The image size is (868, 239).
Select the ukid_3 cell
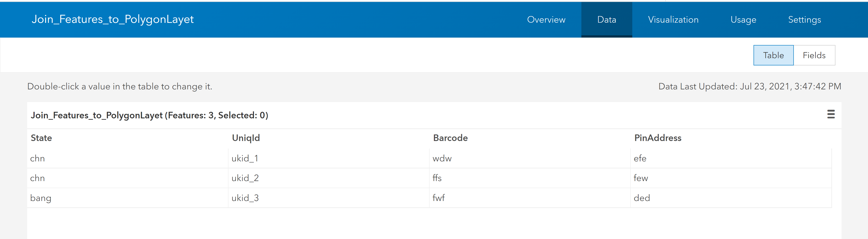[x=245, y=198]
